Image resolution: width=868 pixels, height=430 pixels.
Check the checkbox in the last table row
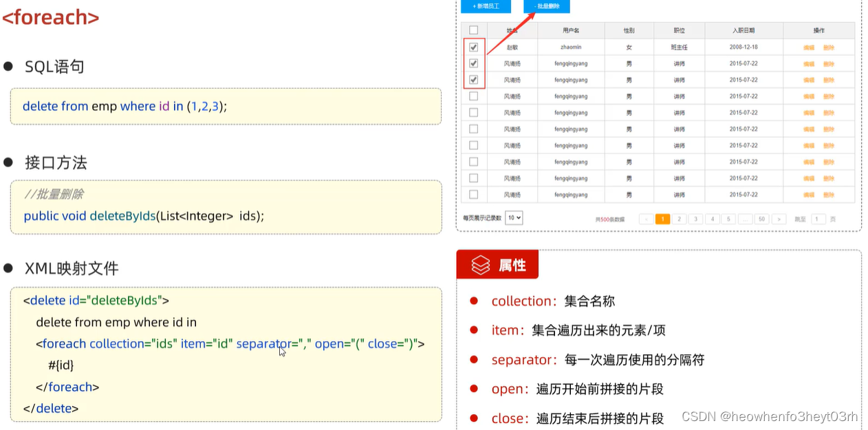coord(473,194)
